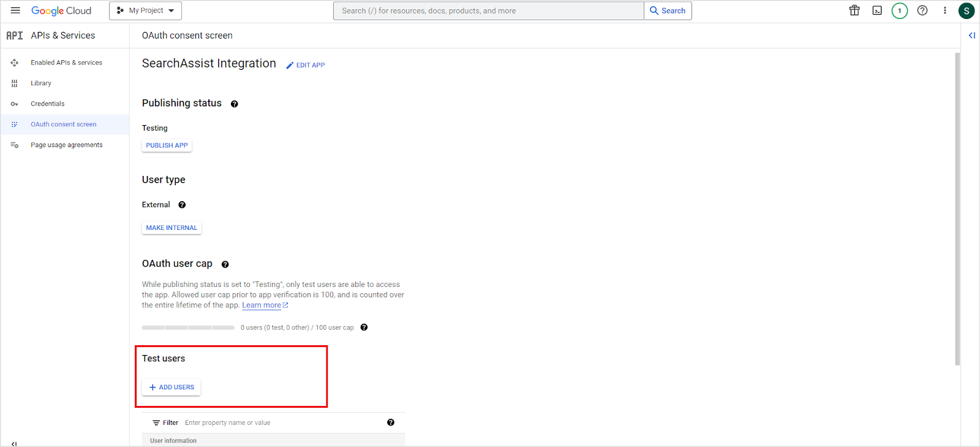
Task: Open the notifications badge showing 1
Action: point(899,10)
